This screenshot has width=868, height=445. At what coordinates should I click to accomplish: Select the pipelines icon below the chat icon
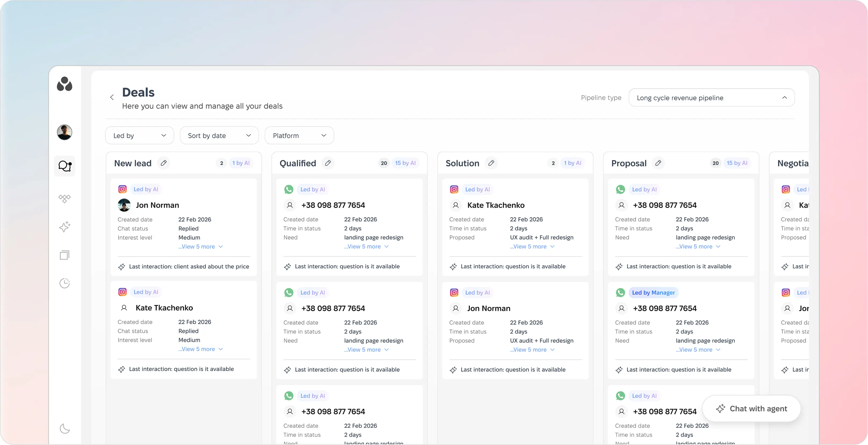pos(64,199)
